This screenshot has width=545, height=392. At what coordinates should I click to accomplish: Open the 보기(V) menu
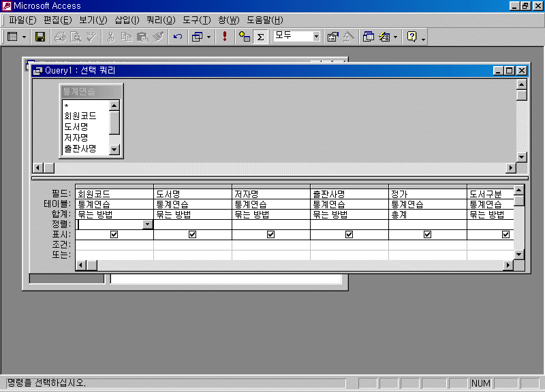point(93,20)
